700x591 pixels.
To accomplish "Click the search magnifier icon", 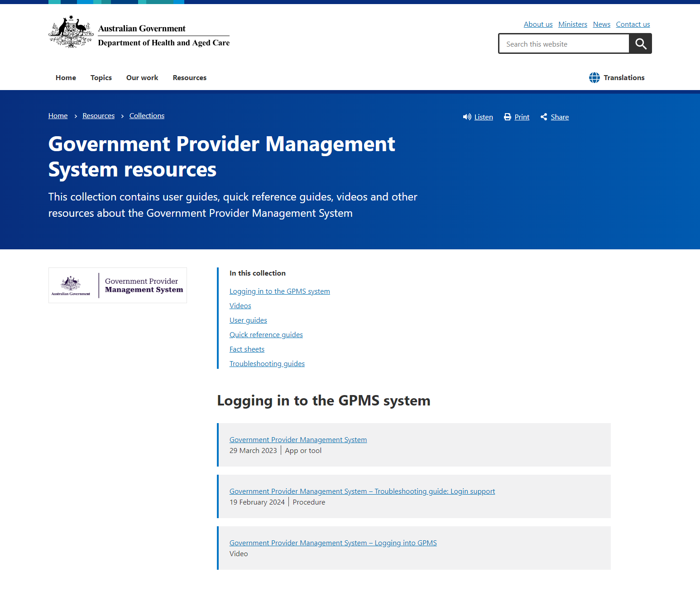I will pos(640,43).
